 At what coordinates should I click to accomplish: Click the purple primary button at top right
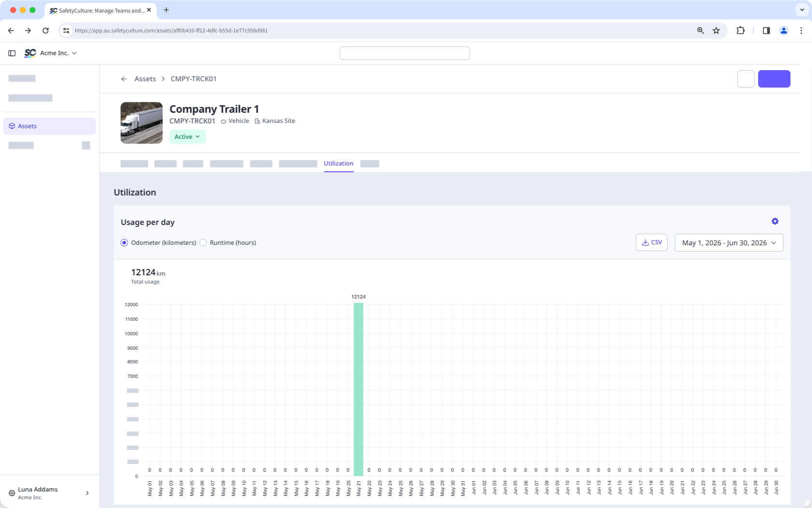pyautogui.click(x=774, y=79)
